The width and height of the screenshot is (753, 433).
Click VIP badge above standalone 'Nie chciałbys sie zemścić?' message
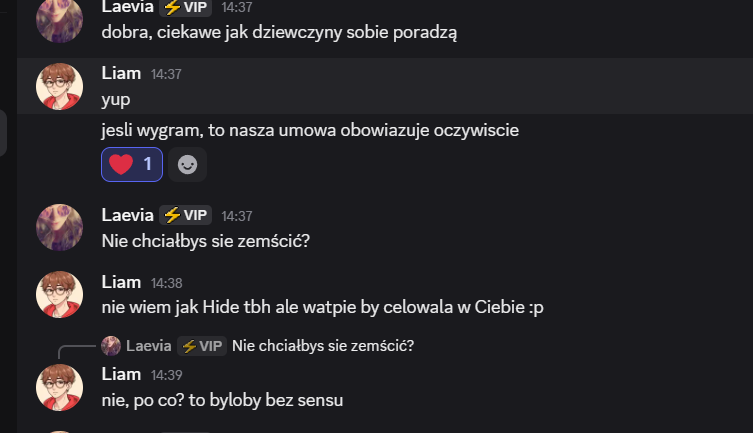[185, 215]
